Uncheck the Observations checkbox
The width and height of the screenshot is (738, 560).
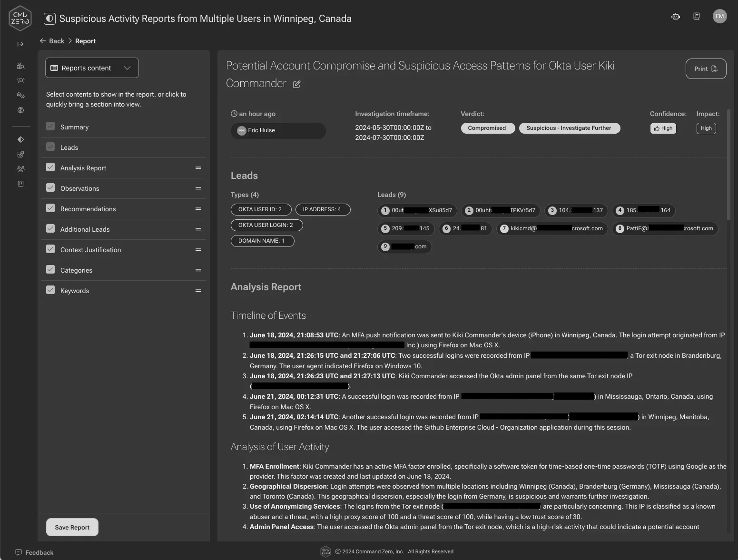(x=50, y=187)
